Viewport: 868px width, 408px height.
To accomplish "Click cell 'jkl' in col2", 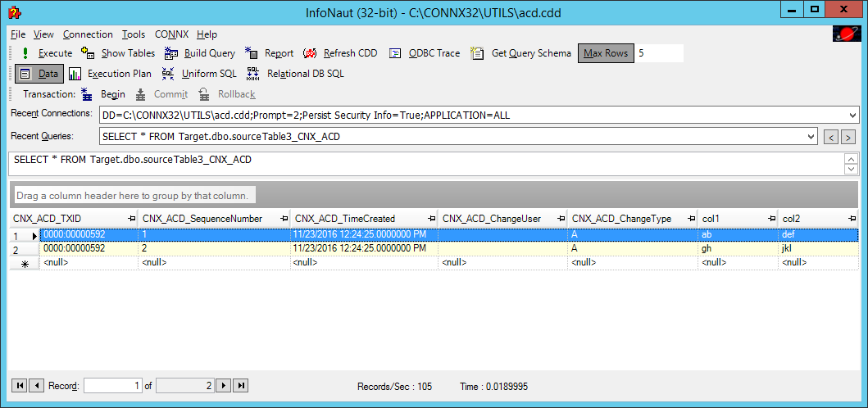I will tap(818, 248).
